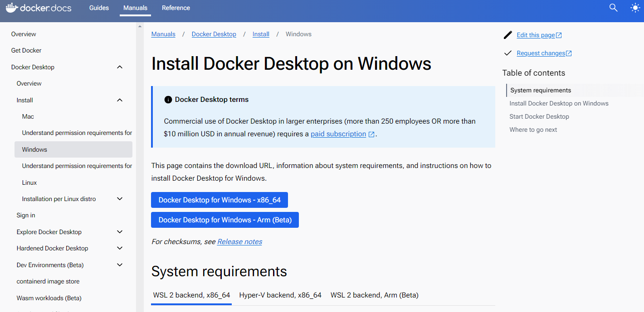Download Docker Desktop for Windows - Arm (Beta)
The width and height of the screenshot is (644, 312).
pyautogui.click(x=225, y=220)
